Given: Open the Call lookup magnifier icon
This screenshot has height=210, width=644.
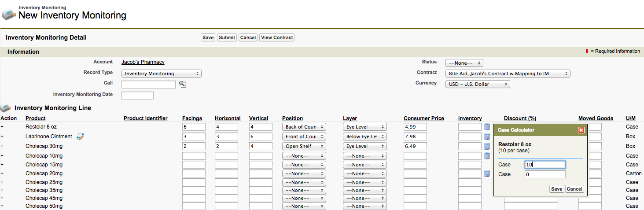Looking at the screenshot, I should 183,84.
